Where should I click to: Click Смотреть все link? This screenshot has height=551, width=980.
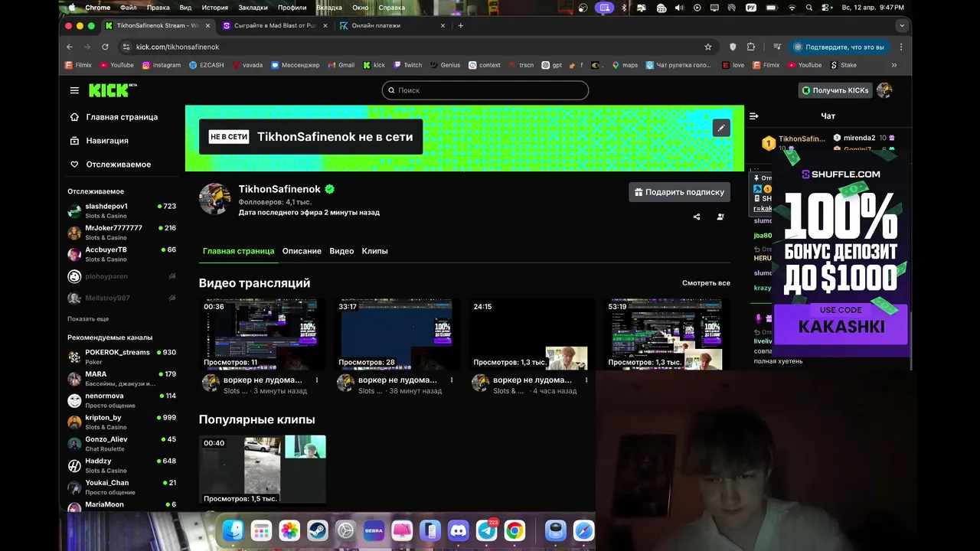coord(706,283)
